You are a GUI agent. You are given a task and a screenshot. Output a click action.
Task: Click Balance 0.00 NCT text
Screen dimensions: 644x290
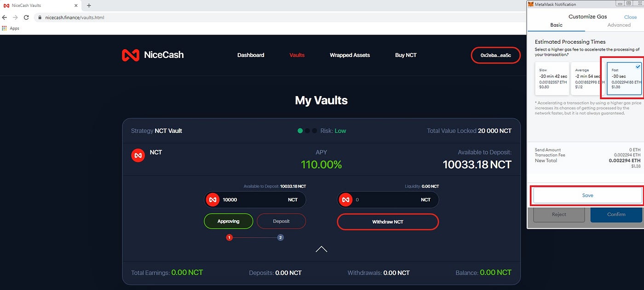click(x=483, y=273)
